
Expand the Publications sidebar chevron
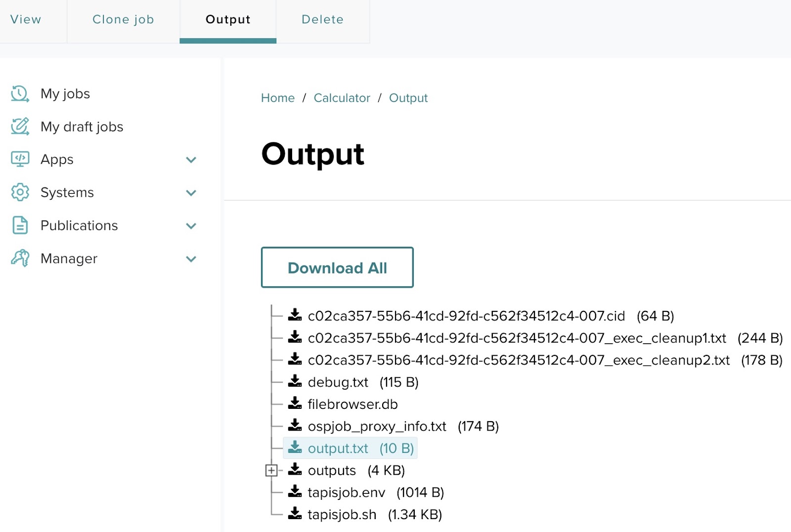coord(191,226)
